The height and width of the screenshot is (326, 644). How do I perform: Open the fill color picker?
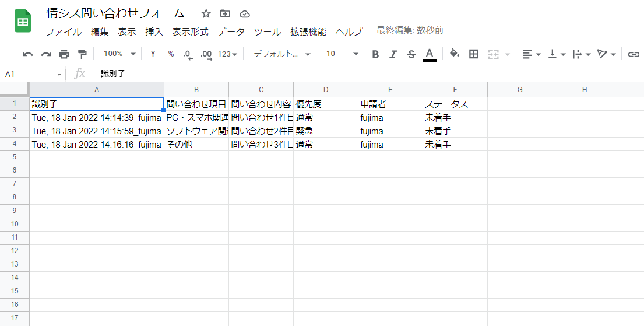pyautogui.click(x=454, y=54)
